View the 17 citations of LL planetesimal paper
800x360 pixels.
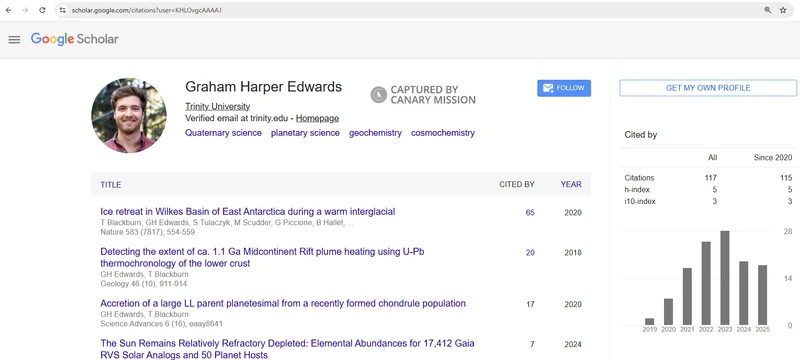click(530, 304)
